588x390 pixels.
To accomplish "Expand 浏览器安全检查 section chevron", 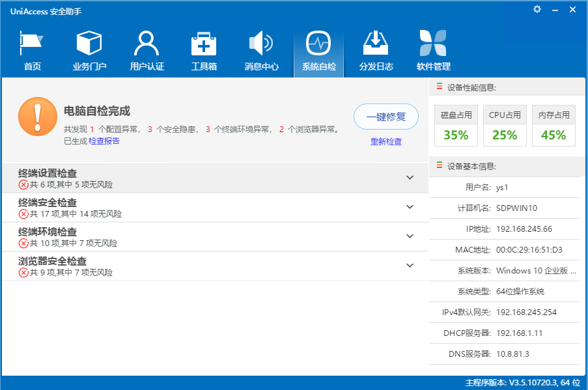I will (410, 266).
